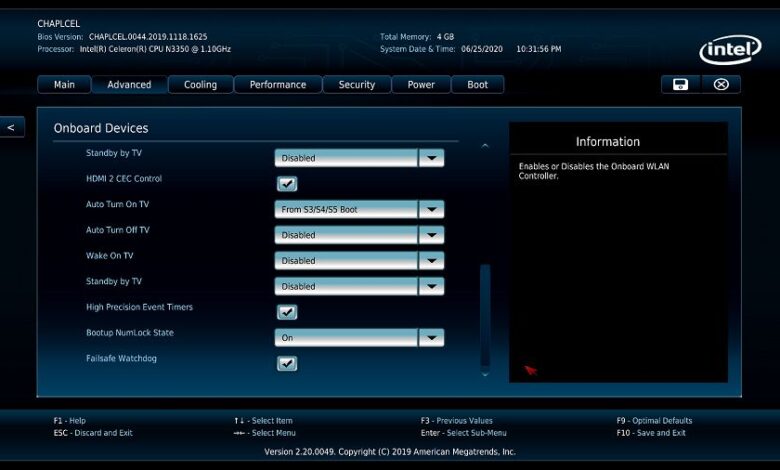Image resolution: width=780 pixels, height=470 pixels.
Task: Toggle HDMI 2 CEC Control checkbox
Action: tap(287, 184)
